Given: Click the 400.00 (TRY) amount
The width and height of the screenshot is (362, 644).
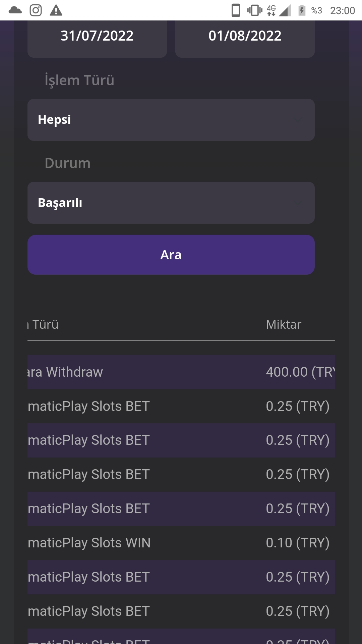Looking at the screenshot, I should tap(300, 372).
